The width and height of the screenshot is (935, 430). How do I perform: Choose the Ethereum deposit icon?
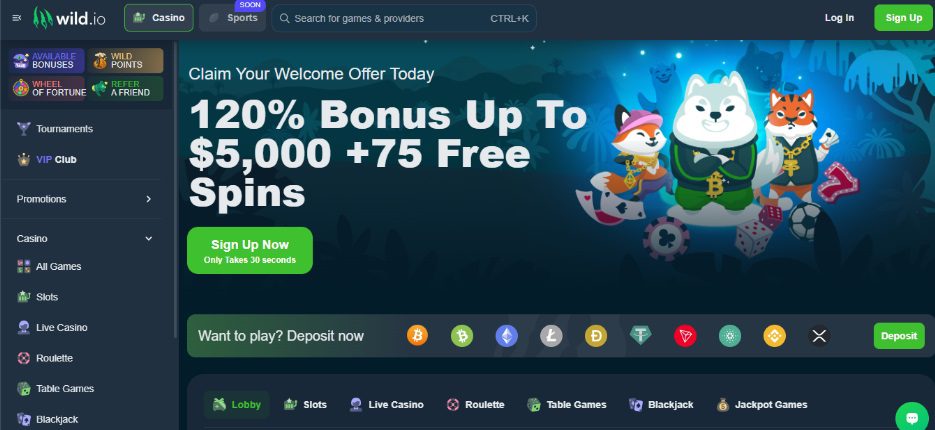[x=506, y=336]
